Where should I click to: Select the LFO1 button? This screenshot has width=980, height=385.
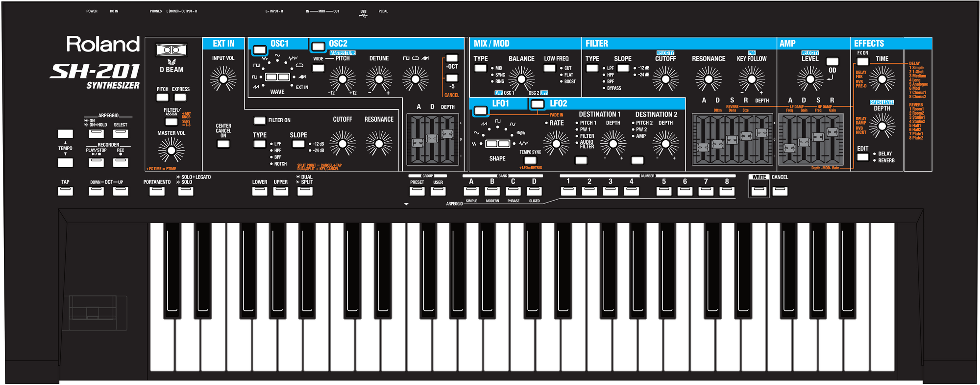(x=481, y=111)
